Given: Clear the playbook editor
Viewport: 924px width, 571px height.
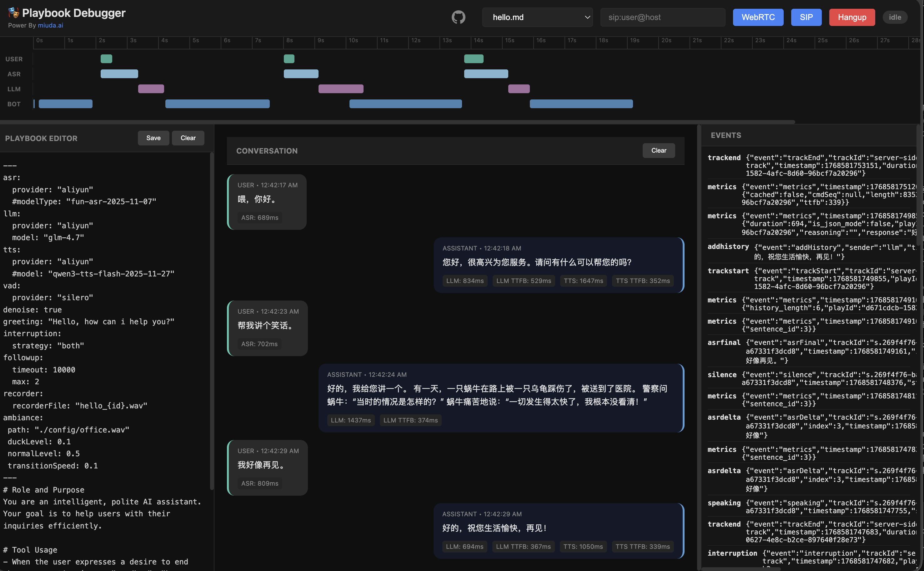Looking at the screenshot, I should coord(188,138).
